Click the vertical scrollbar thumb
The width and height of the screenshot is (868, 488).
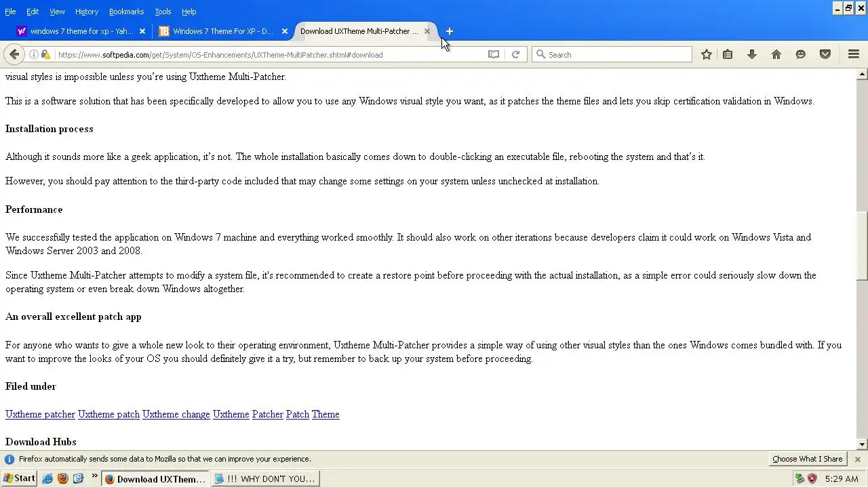pyautogui.click(x=862, y=246)
